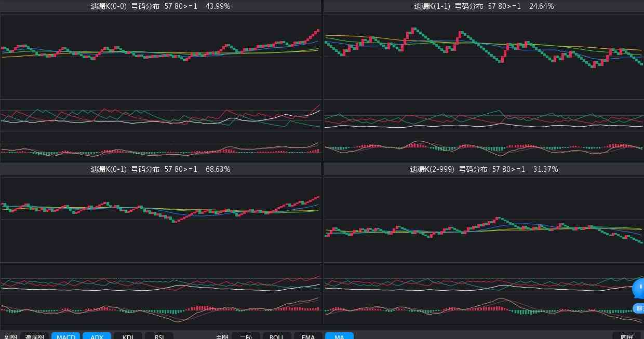Select the MA main chart overlay
Screen dimensions: 644x339
click(x=339, y=336)
